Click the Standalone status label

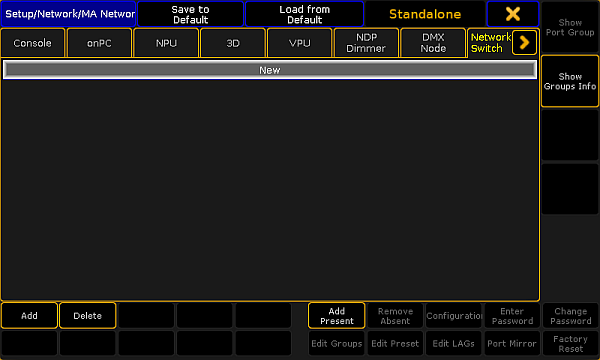click(425, 14)
